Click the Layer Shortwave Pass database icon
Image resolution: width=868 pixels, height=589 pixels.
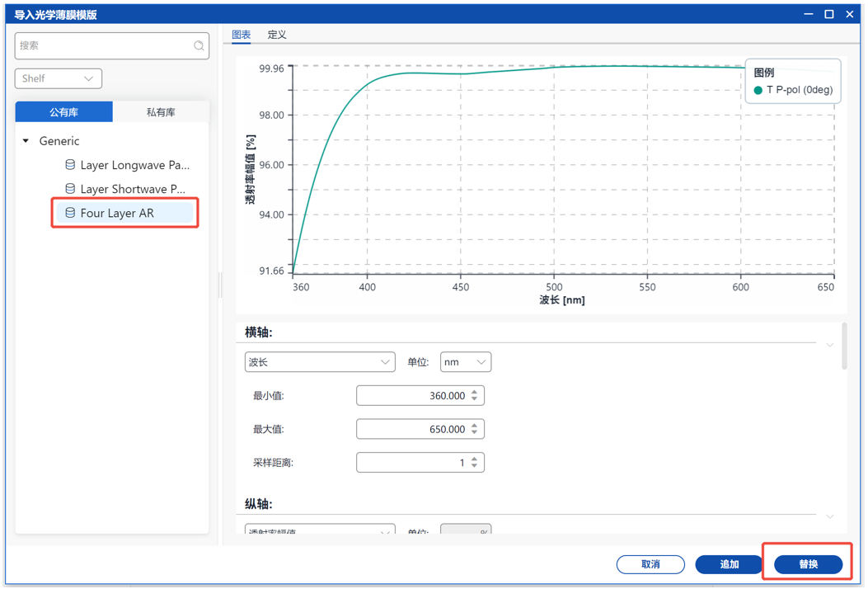(x=70, y=189)
